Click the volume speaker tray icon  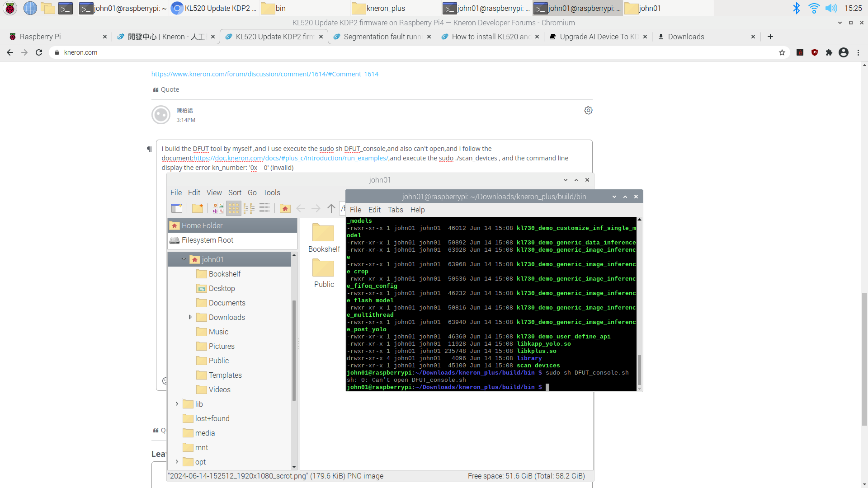click(831, 8)
